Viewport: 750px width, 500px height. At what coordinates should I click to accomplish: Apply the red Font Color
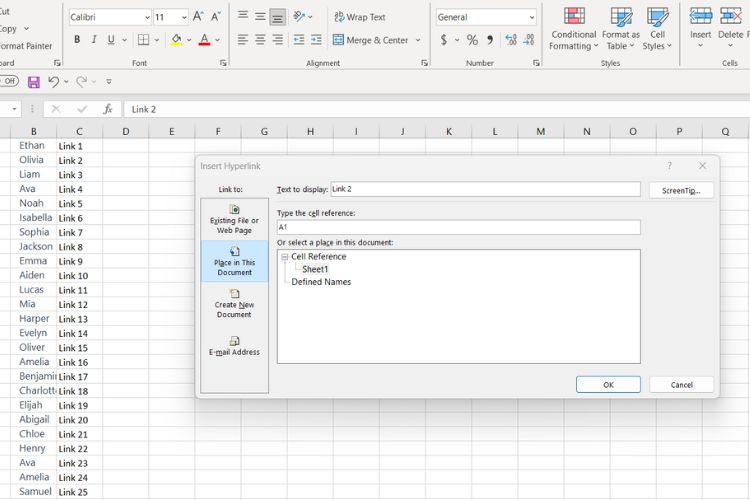[204, 40]
